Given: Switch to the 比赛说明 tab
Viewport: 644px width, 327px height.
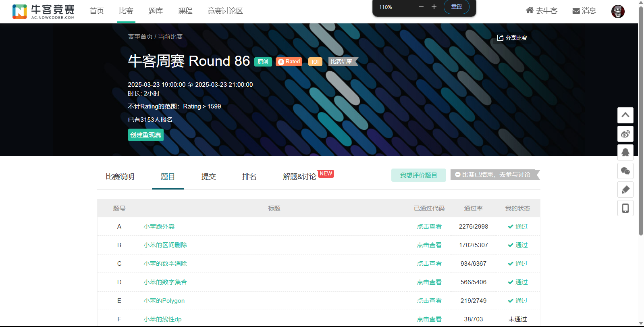Looking at the screenshot, I should click(x=120, y=177).
